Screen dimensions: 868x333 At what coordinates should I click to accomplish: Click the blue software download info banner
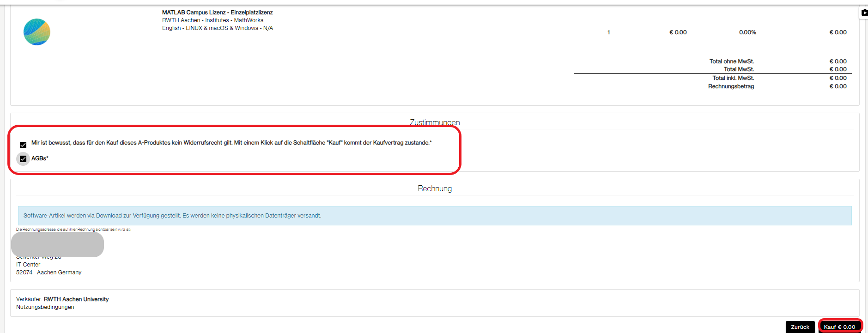click(x=434, y=216)
